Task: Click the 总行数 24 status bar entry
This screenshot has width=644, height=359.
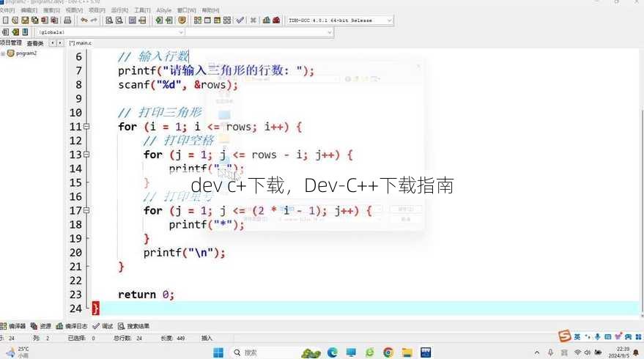Action: point(127,338)
